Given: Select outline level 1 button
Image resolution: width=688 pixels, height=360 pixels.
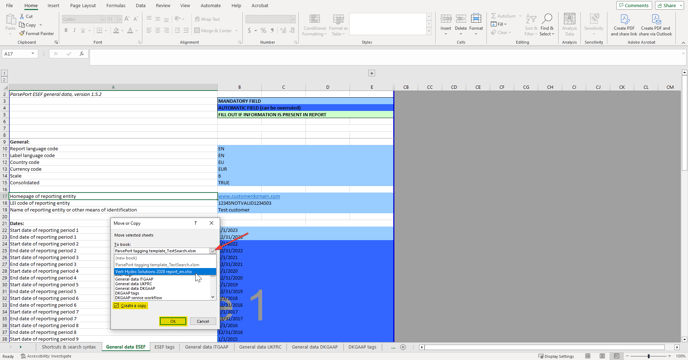Looking at the screenshot, I should coord(4,73).
